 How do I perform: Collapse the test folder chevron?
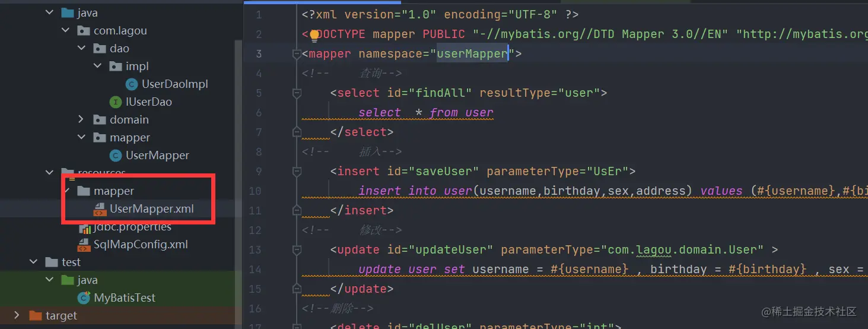(34, 262)
